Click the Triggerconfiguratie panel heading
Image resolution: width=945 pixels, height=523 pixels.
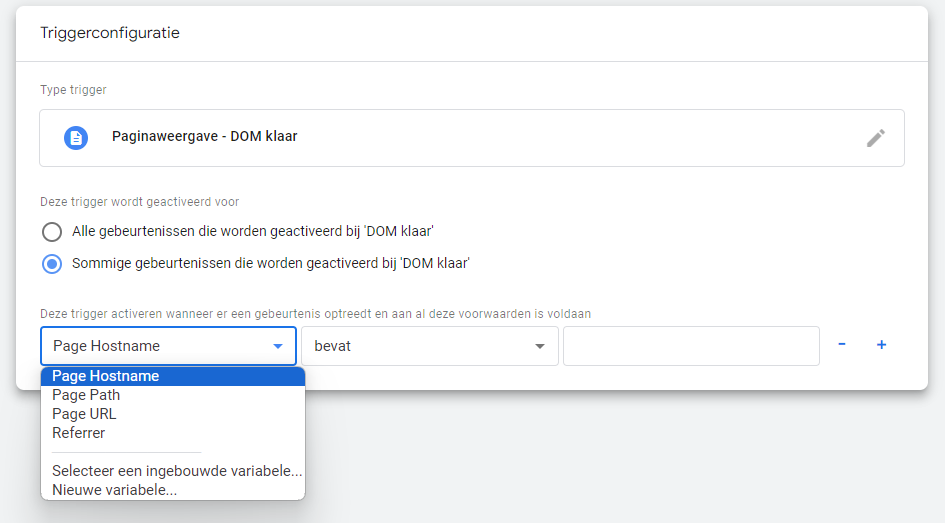point(109,33)
